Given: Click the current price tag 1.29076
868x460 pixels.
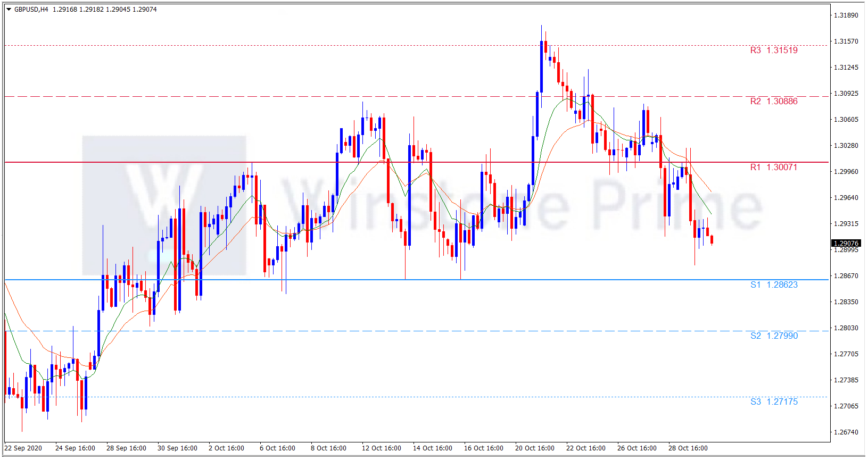Looking at the screenshot, I should click(846, 243).
